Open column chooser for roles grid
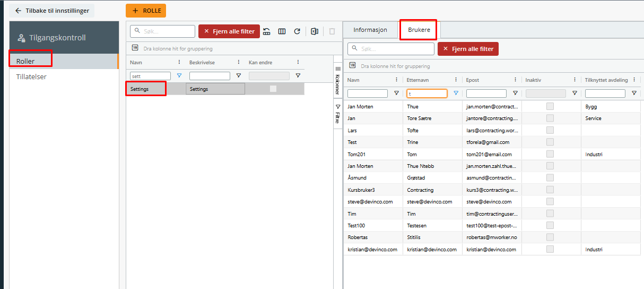This screenshot has height=289, width=644. click(282, 31)
